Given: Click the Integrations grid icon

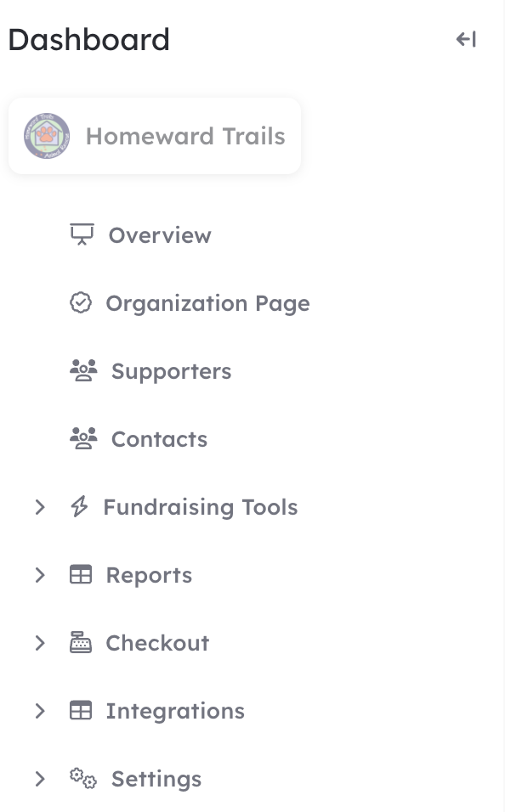Looking at the screenshot, I should 81,710.
